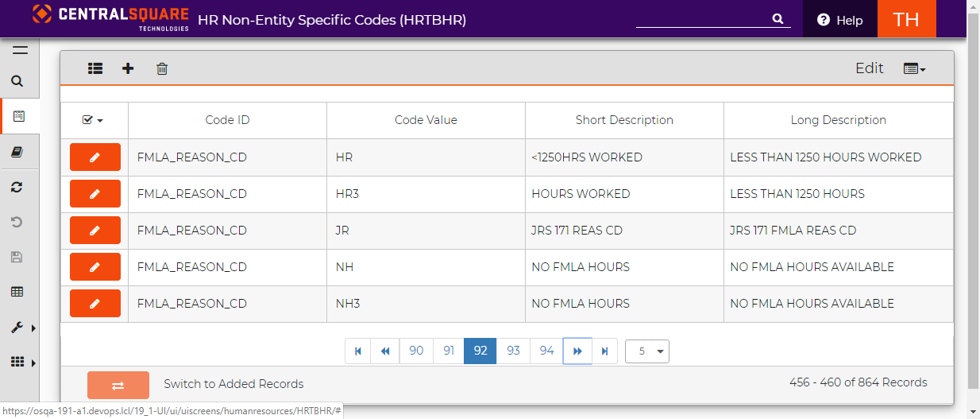Expand the view options dropdown next to Edit

point(915,69)
